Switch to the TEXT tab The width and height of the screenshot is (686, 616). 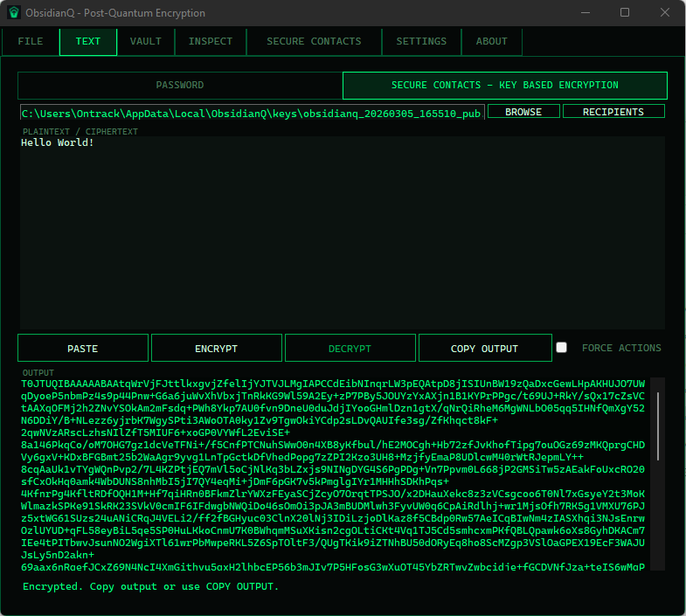tap(88, 42)
